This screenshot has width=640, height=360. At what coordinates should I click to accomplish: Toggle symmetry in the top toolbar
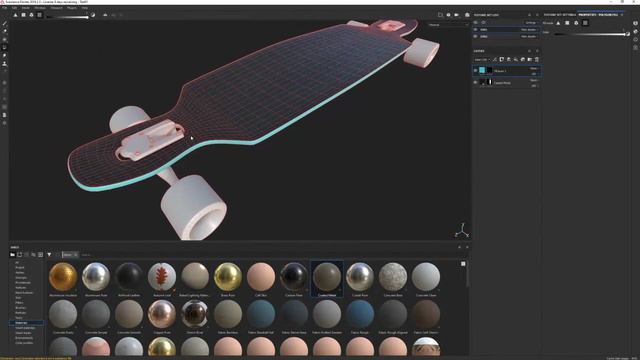pyautogui.click(x=105, y=15)
